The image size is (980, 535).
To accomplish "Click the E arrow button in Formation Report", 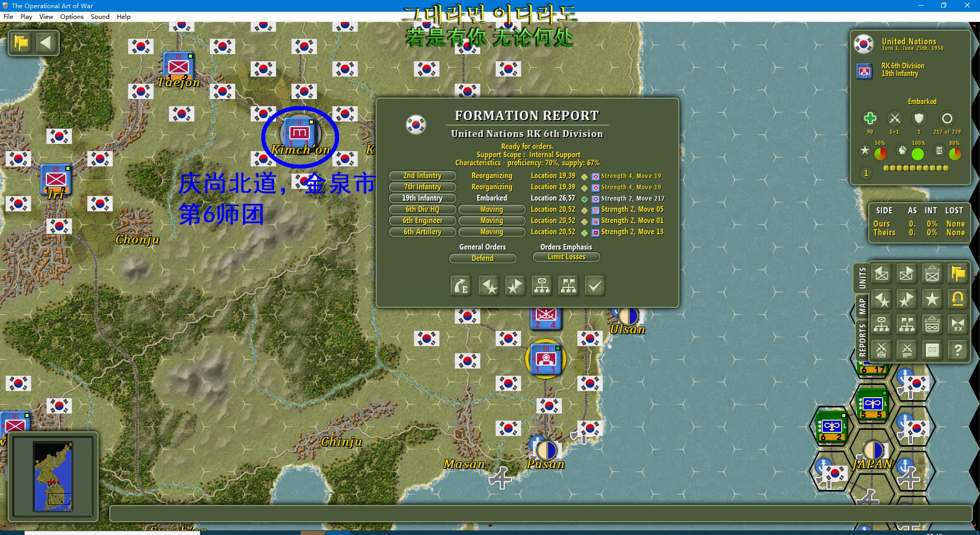I will pos(461,286).
